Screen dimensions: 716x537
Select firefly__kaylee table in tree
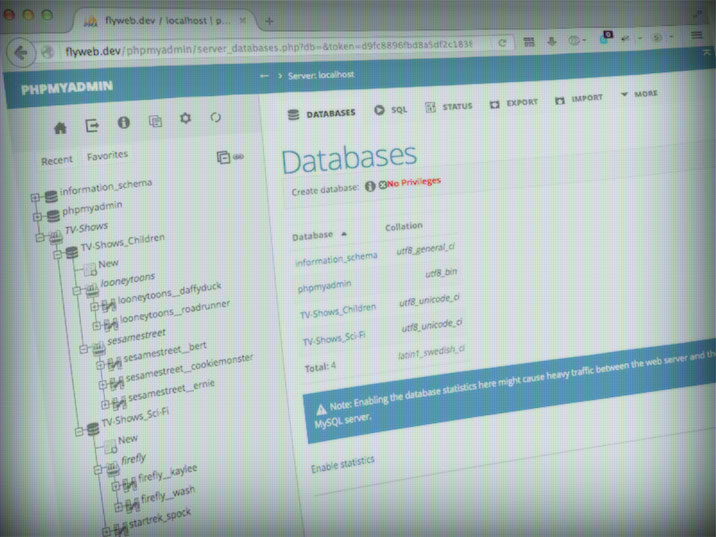click(168, 473)
